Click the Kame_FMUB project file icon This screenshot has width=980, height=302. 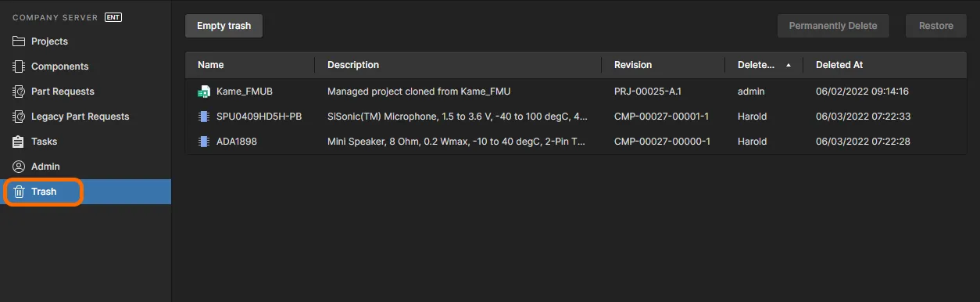tap(204, 92)
